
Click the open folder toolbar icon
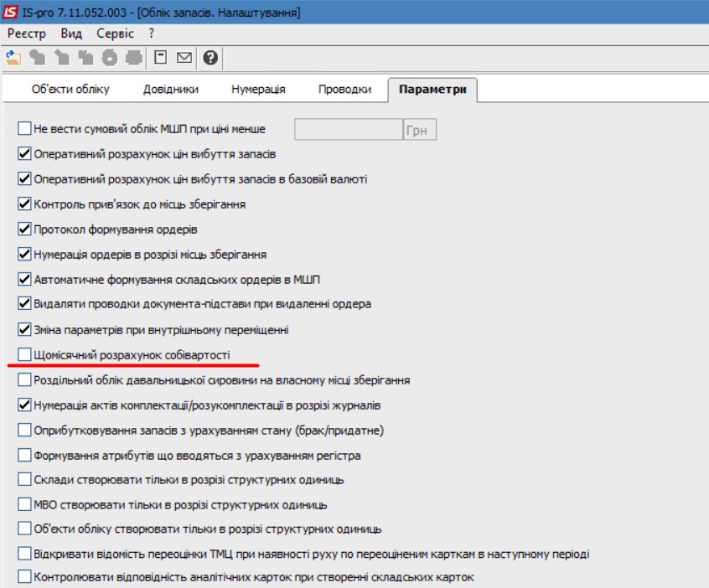tap(13, 57)
